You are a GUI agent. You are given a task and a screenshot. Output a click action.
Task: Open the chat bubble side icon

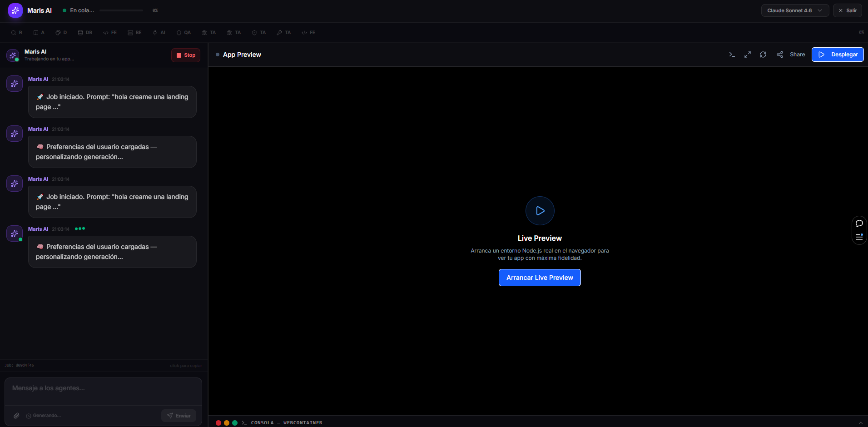point(859,223)
